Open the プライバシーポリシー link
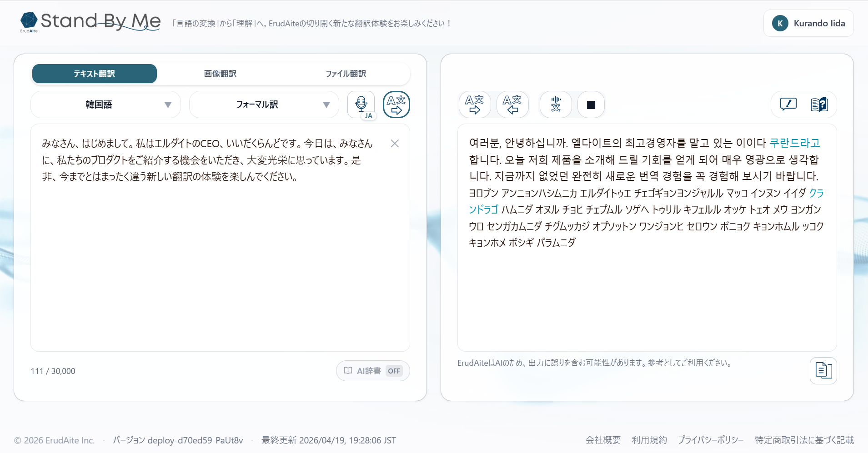Viewport: 868px width, 453px height. (x=711, y=439)
